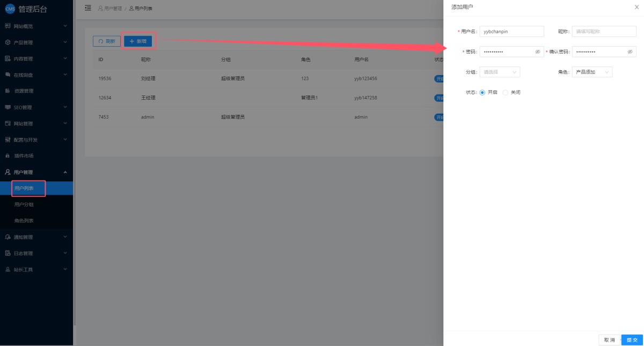This screenshot has width=644, height=346.
Task: Open the 角色 产品添加 dropdown
Action: tap(592, 72)
